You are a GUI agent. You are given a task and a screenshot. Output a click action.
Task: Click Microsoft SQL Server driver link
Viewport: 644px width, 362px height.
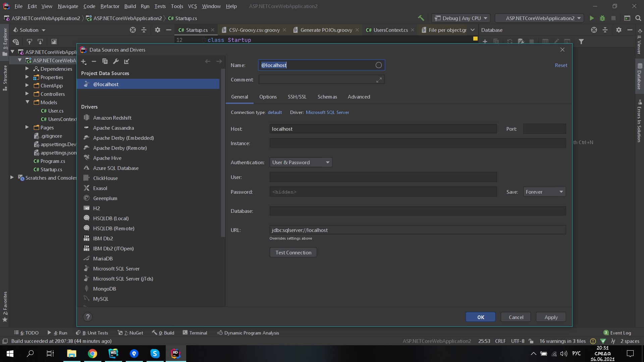tap(327, 112)
